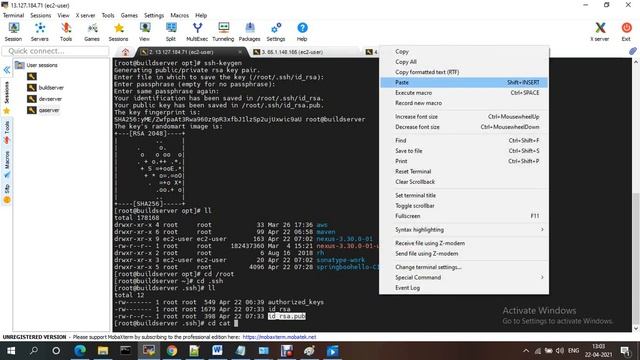Open the Tools toolbar icon
Image resolution: width=640 pixels, height=360 pixels.
66,32
